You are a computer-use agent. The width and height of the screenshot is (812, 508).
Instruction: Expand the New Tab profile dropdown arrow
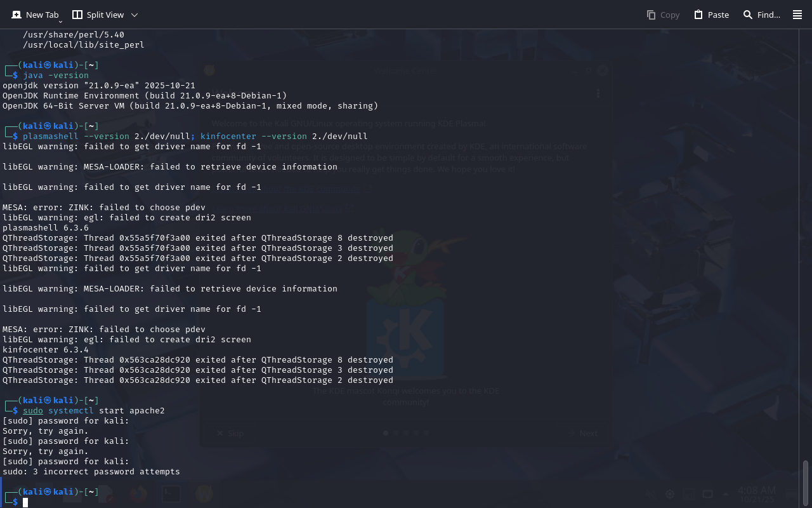pos(60,22)
